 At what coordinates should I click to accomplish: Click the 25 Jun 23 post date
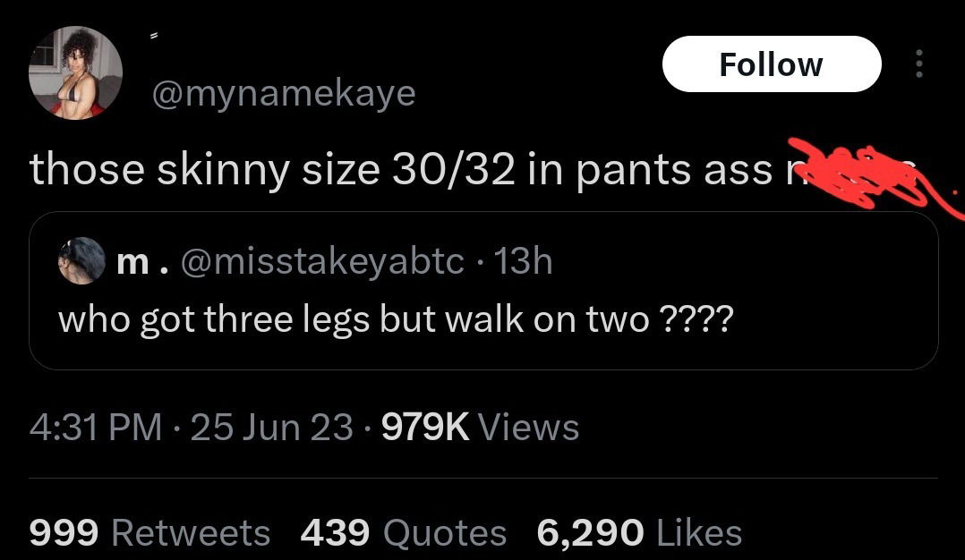click(271, 428)
